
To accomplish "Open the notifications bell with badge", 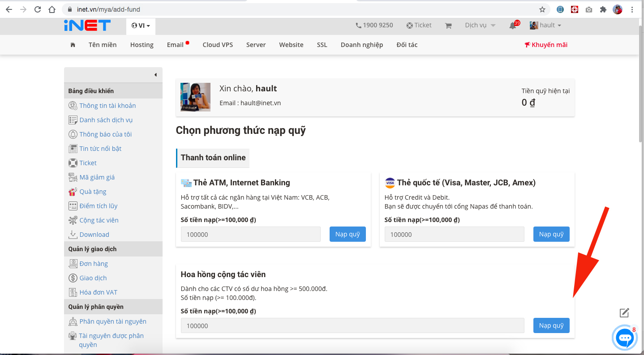I will (513, 26).
